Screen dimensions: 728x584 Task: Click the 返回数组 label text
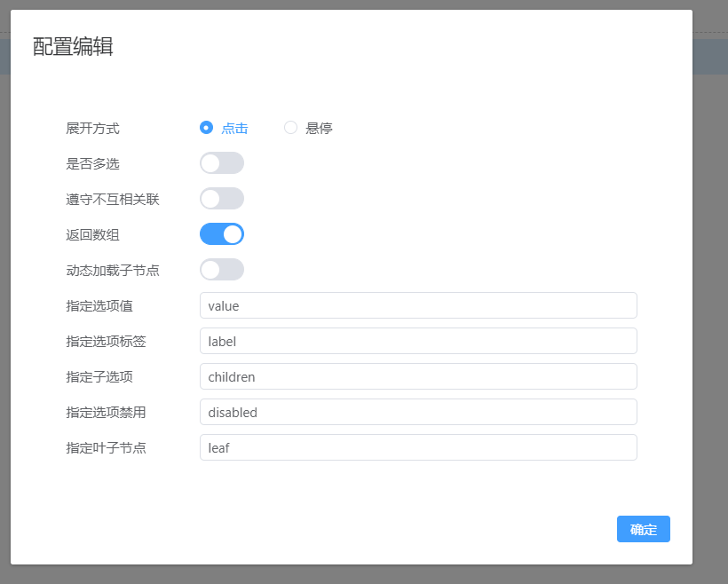(x=93, y=235)
